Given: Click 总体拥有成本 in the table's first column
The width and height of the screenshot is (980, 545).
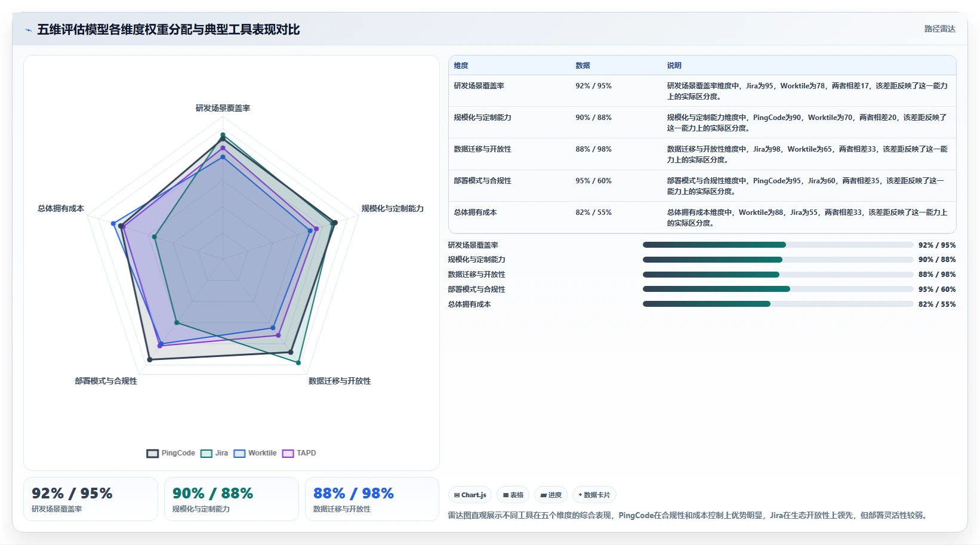Looking at the screenshot, I should [x=475, y=213].
